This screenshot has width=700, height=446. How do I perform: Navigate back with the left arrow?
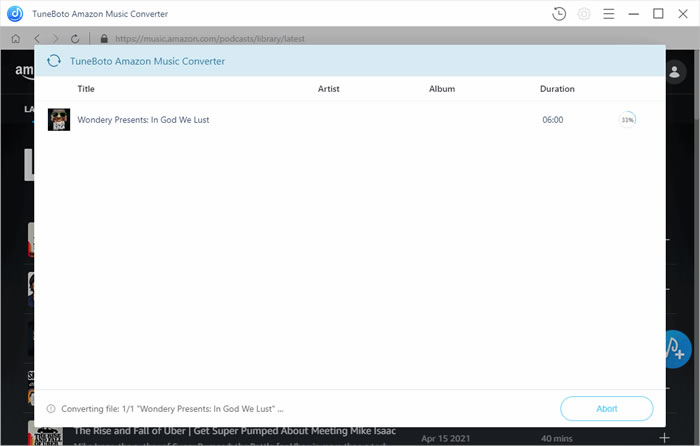tap(37, 39)
